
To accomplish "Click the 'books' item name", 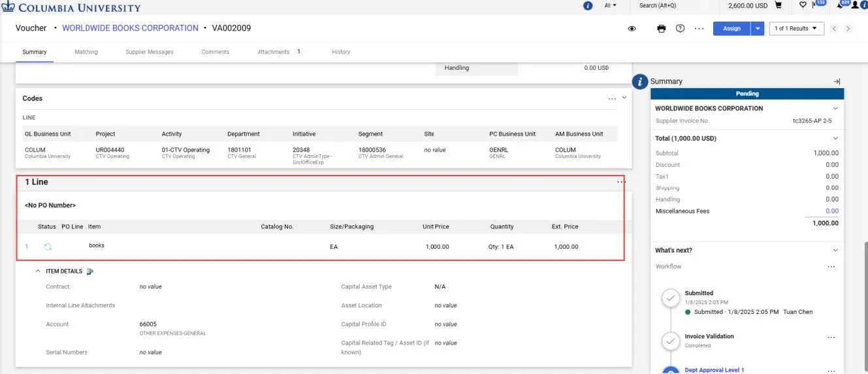I will [x=97, y=245].
